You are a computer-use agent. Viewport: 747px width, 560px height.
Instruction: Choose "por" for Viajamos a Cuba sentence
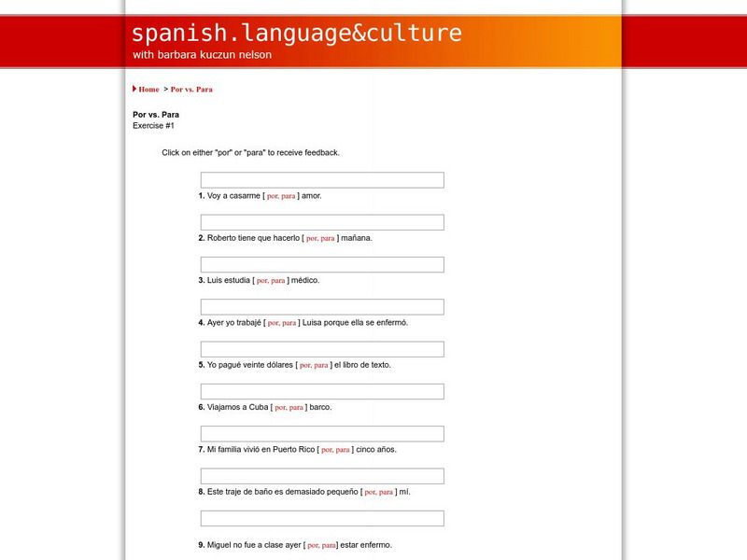(x=280, y=408)
